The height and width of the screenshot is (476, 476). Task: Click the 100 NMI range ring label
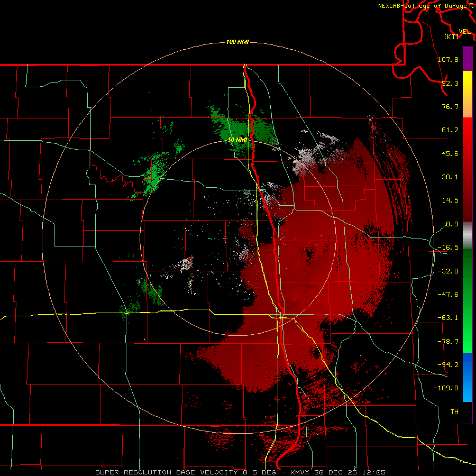(x=237, y=42)
